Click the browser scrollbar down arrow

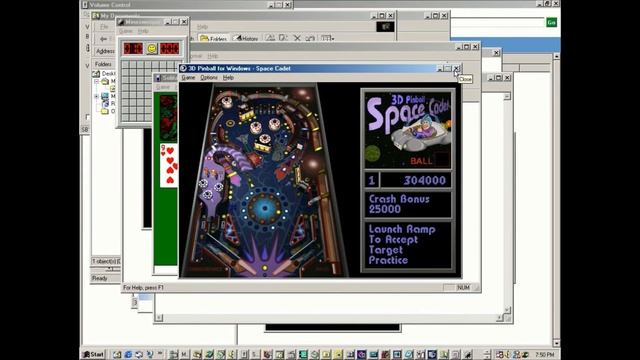pyautogui.click(x=556, y=343)
